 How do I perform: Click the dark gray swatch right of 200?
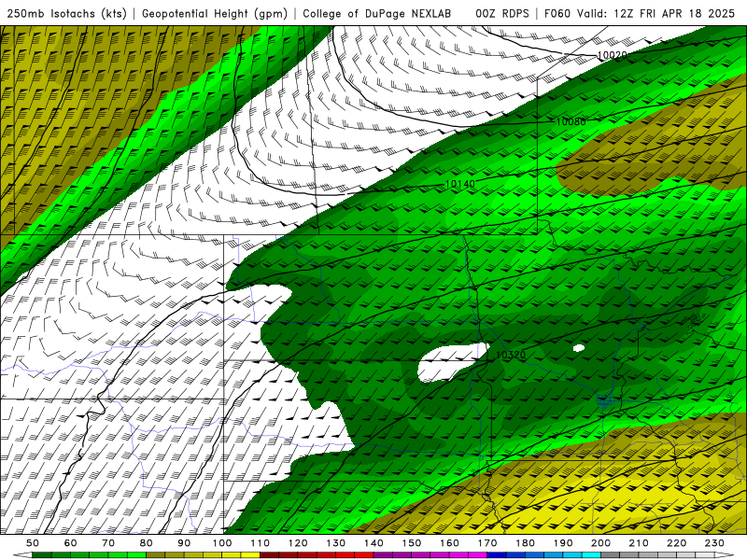click(611, 555)
